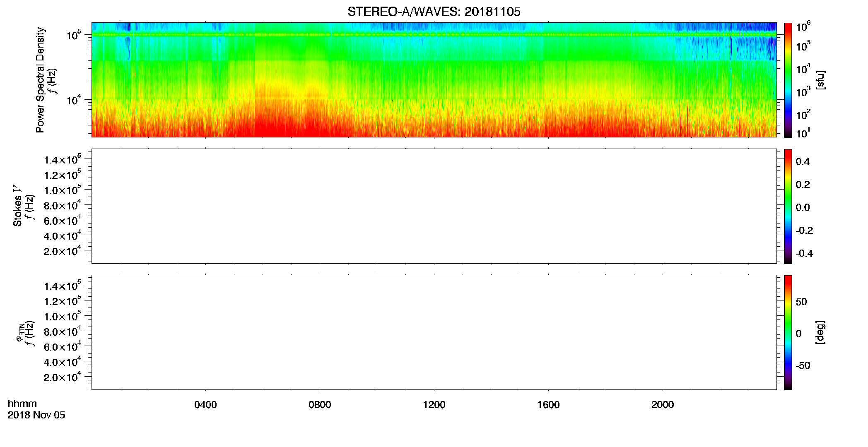Screen dimensions: 868x447
Task: Click the -0.4 Stokes V colorbar tick
Action: (804, 253)
